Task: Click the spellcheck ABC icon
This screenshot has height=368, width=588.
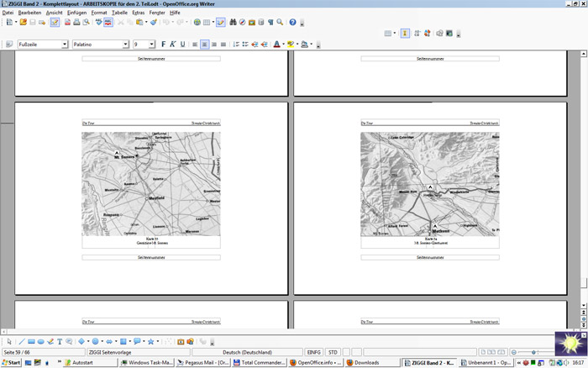Action: pos(97,23)
